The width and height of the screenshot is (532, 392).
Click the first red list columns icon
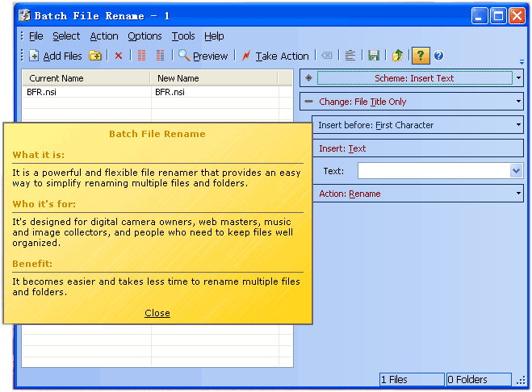tap(141, 56)
